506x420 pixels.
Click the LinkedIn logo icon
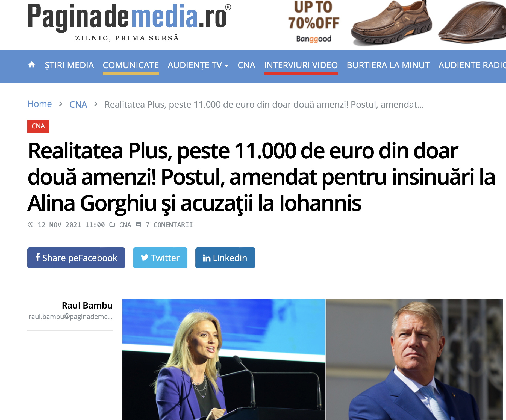pos(207,258)
